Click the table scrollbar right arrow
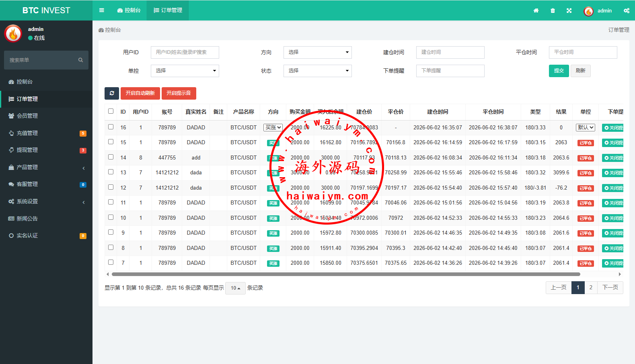635x364 pixels. [620, 274]
